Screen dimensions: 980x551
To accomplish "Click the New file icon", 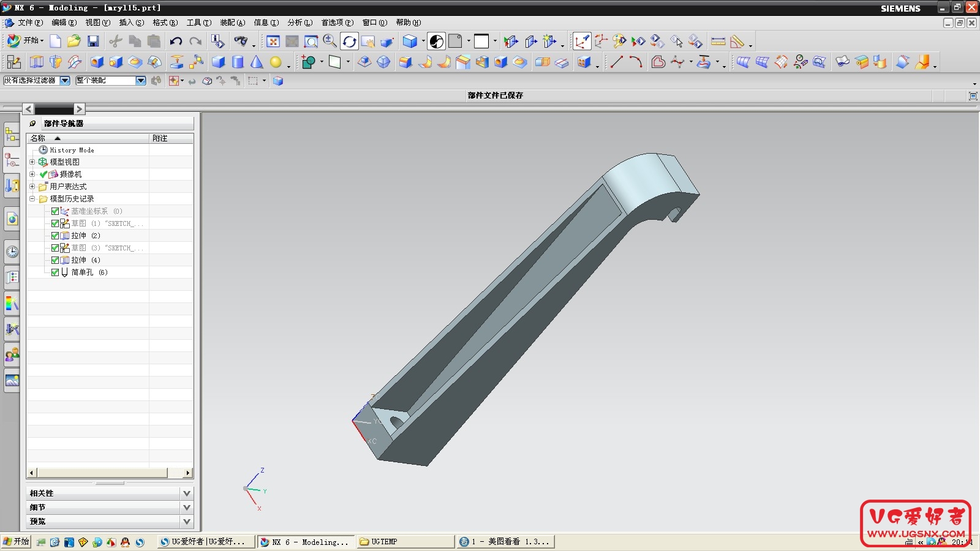I will point(55,41).
